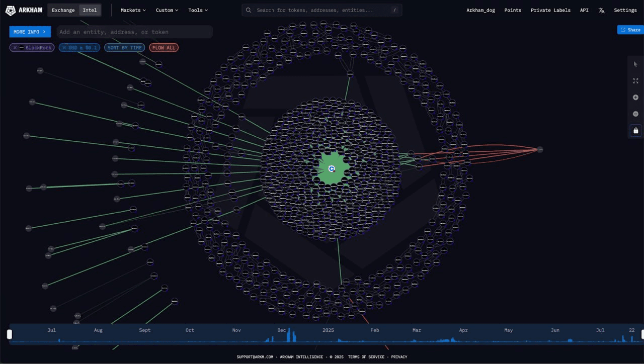Click the Sept label on the timeline
Screen dimensions: 644x364
click(x=144, y=330)
